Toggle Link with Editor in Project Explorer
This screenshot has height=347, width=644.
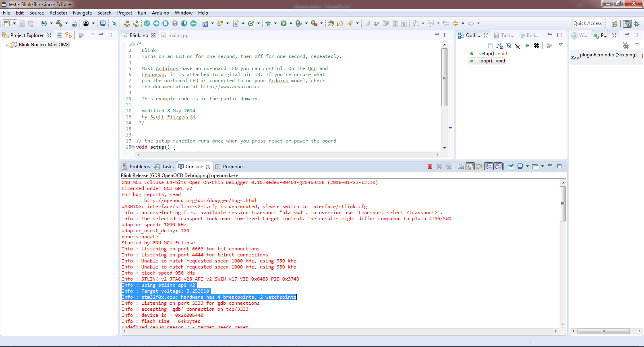coord(68,35)
